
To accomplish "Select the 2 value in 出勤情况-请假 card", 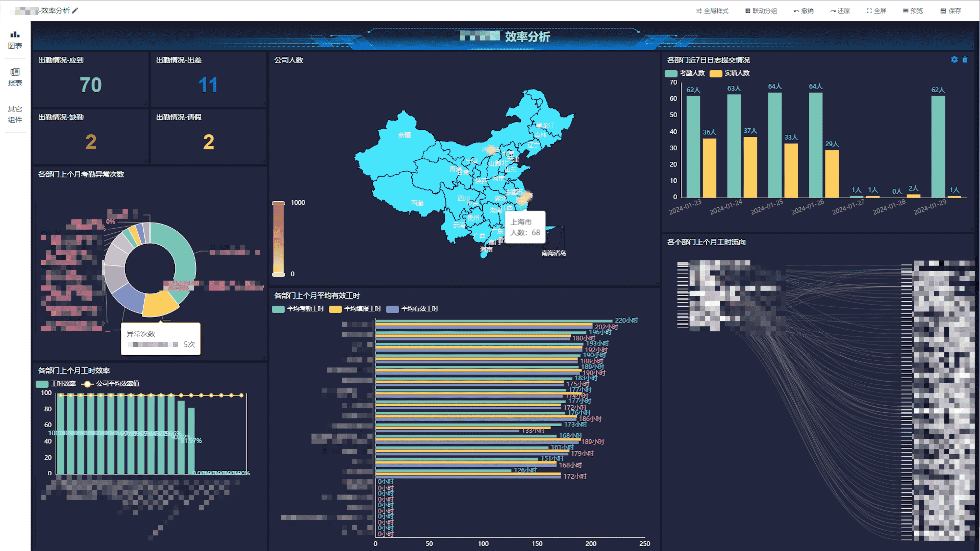I will tap(209, 142).
